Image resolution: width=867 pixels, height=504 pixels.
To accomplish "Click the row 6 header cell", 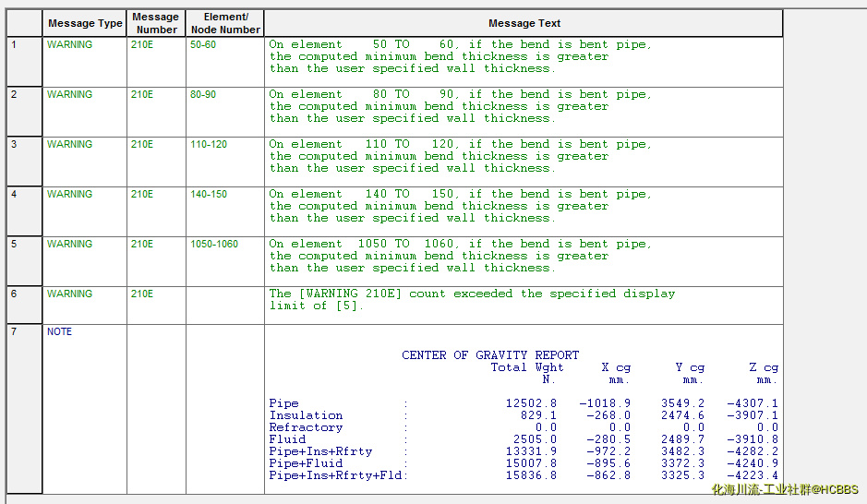I will click(x=24, y=305).
